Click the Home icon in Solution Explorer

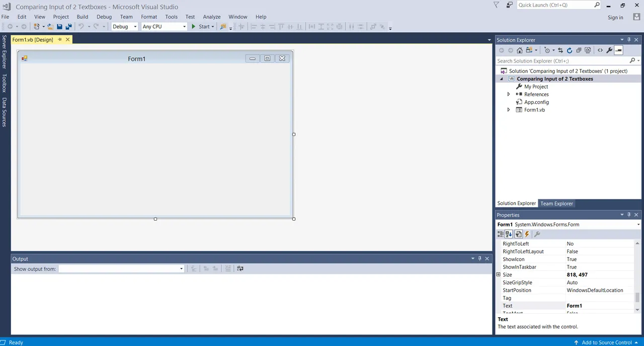(520, 50)
